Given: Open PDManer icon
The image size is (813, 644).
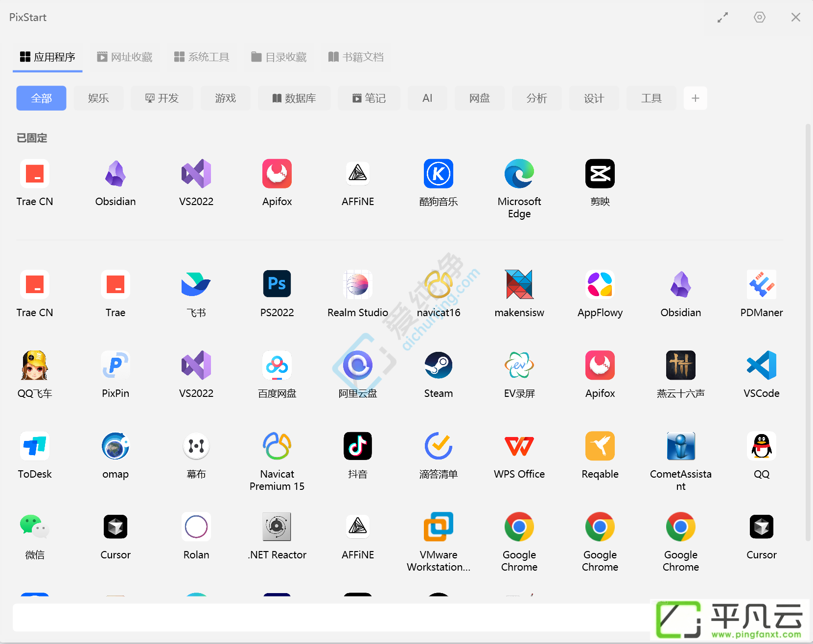Looking at the screenshot, I should [x=762, y=284].
